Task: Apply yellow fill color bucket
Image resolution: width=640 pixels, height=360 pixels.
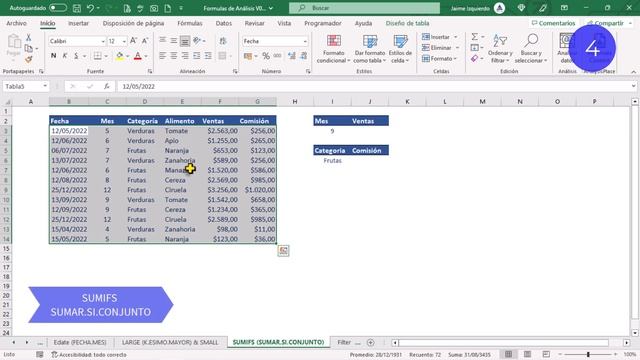Action: [x=120, y=56]
